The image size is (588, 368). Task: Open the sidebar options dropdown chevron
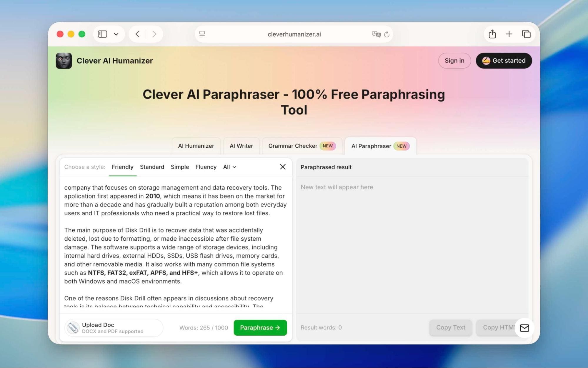(x=116, y=34)
